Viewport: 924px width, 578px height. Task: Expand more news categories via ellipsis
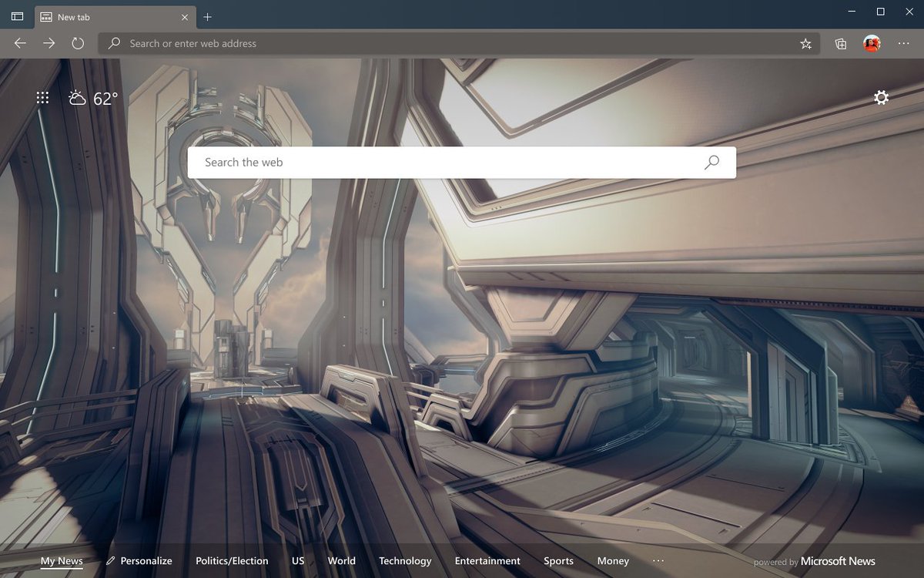click(658, 561)
